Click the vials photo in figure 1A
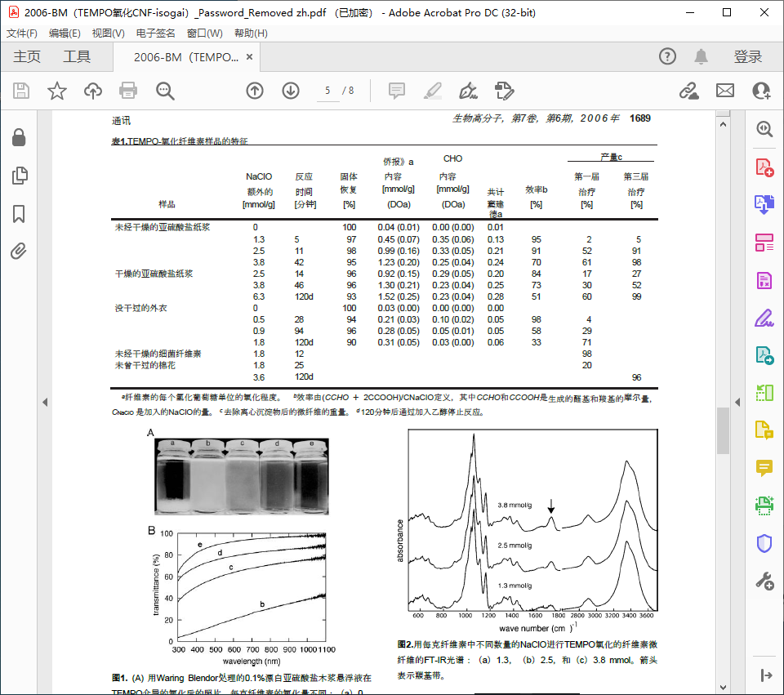784x695 pixels. [242, 476]
